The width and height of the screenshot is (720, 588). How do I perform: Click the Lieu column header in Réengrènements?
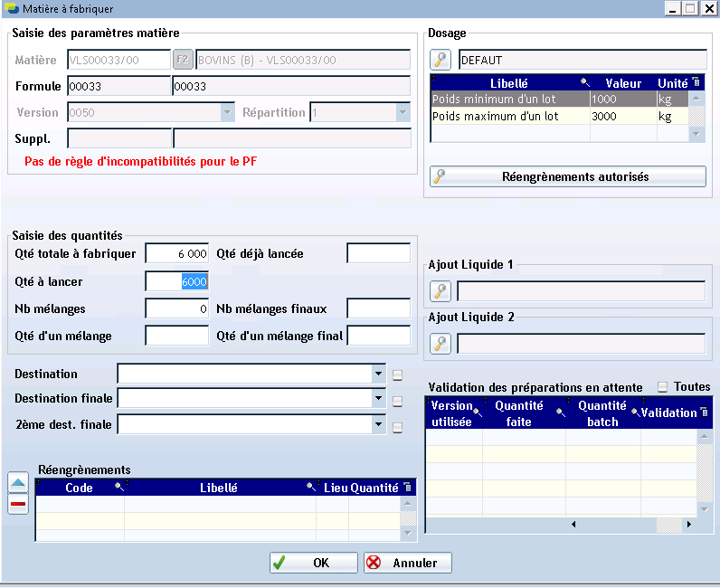click(x=336, y=488)
